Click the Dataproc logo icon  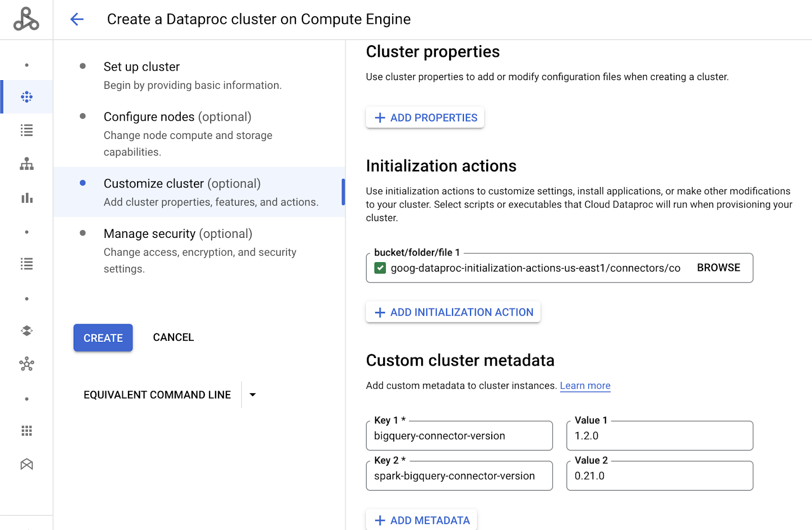[x=26, y=19]
